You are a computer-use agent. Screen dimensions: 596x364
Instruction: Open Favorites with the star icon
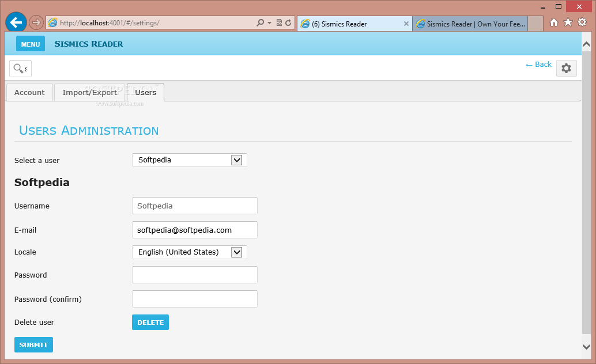tap(568, 22)
